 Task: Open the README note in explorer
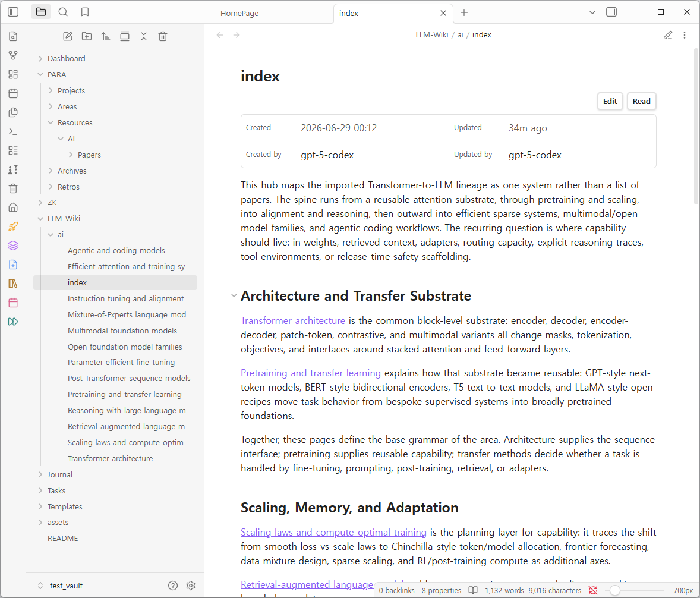62,539
